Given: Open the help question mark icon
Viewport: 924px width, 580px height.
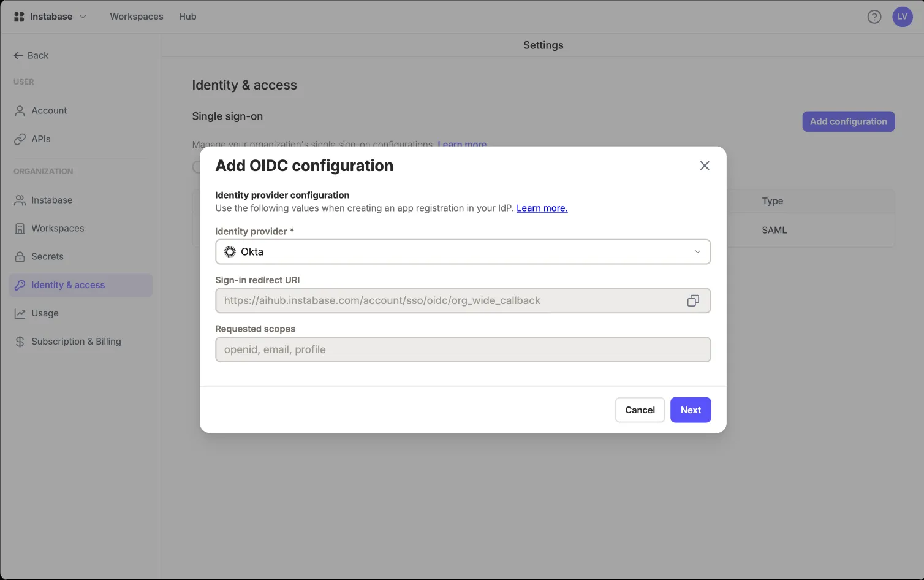Looking at the screenshot, I should (x=874, y=17).
